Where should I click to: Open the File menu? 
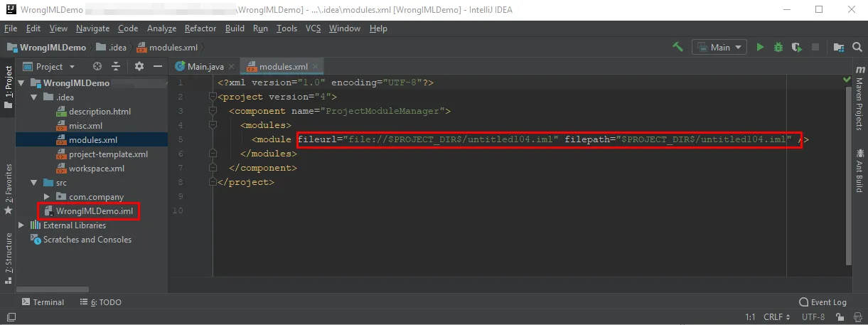(11, 28)
